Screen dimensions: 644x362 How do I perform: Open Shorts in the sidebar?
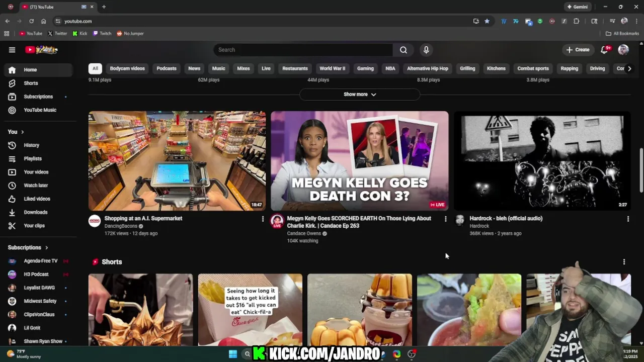38,83
